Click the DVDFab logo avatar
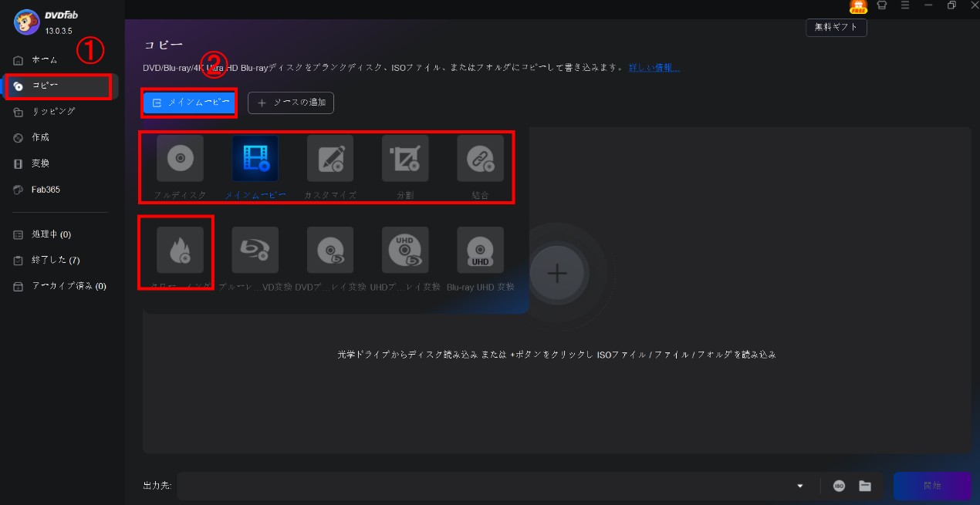 26,22
